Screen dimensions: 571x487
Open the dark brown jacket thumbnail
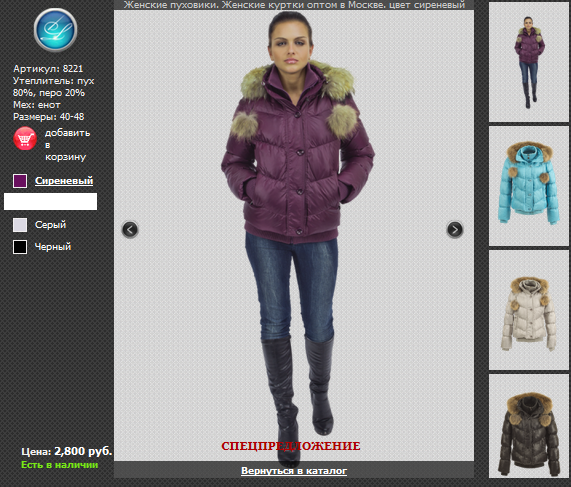529,426
